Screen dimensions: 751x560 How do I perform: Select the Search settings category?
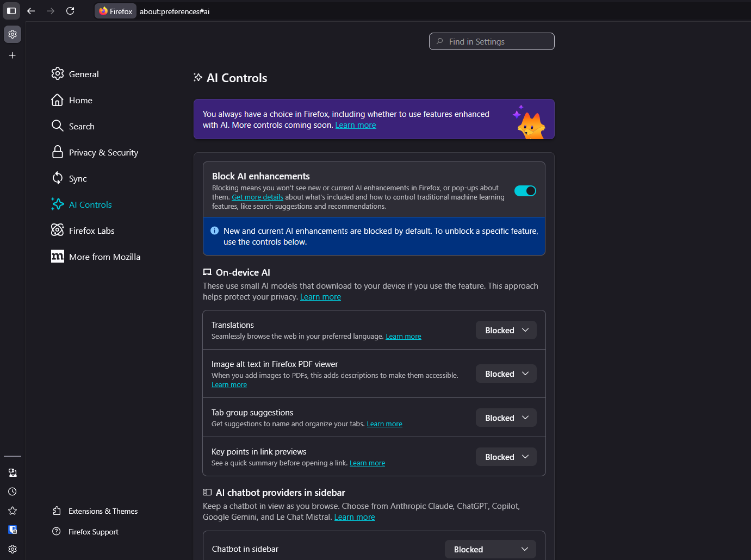tap(82, 126)
